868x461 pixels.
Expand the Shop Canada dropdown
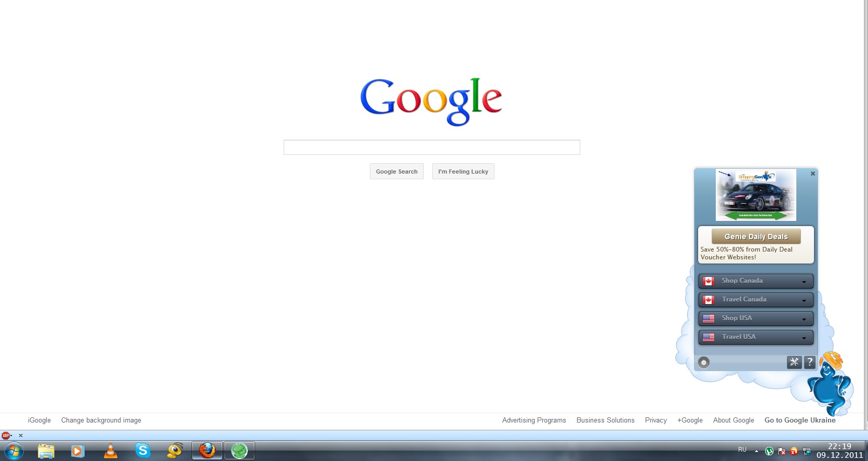tap(756, 281)
